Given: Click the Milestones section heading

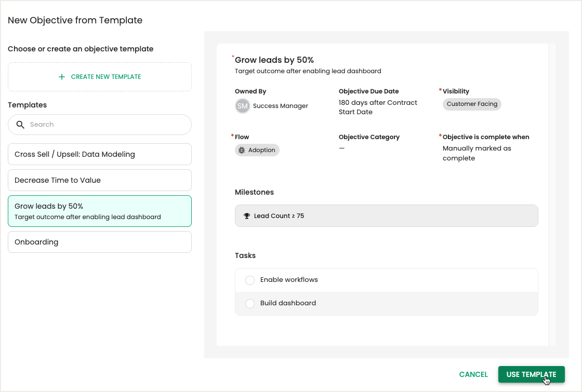Looking at the screenshot, I should click(254, 192).
